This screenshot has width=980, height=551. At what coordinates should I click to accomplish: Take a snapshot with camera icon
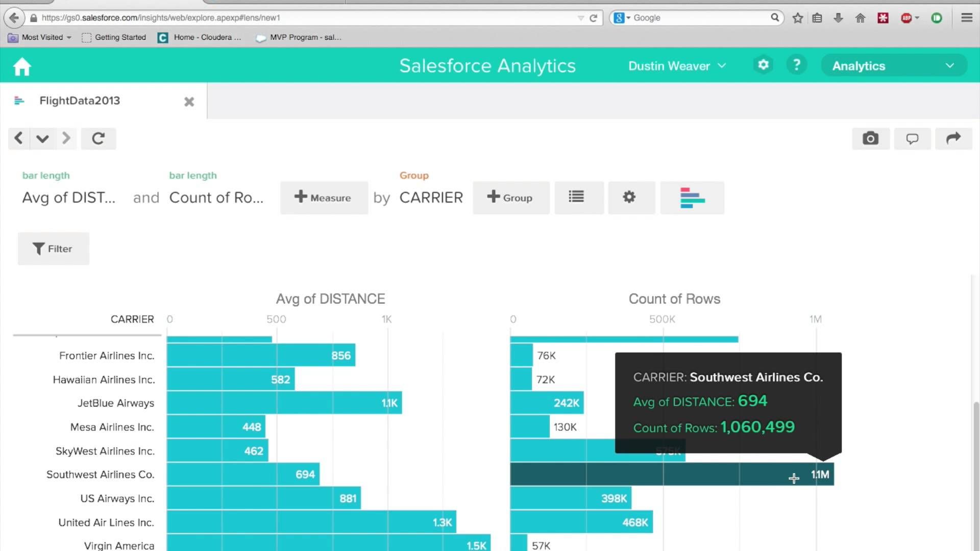pos(871,138)
